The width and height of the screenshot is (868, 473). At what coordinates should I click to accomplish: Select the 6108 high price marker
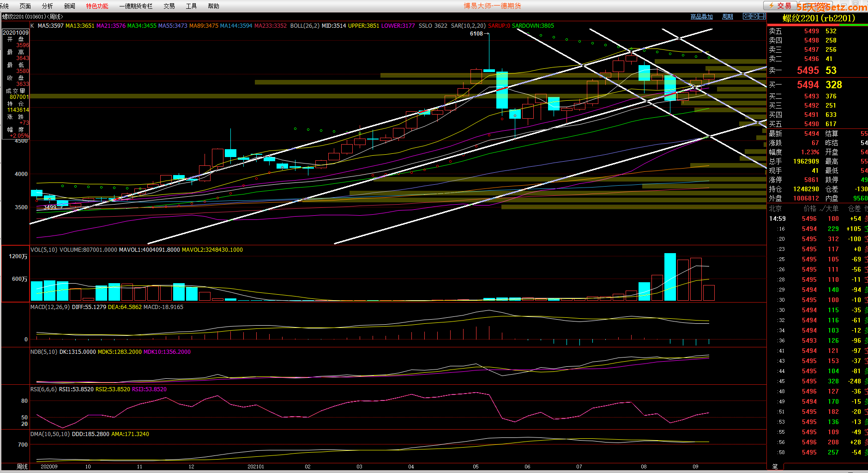(476, 34)
